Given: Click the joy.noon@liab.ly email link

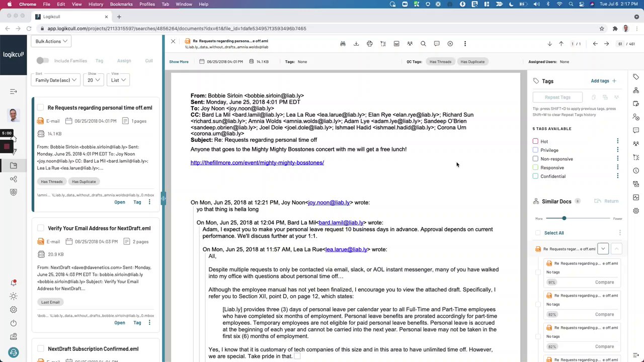Looking at the screenshot, I should 329,203.
